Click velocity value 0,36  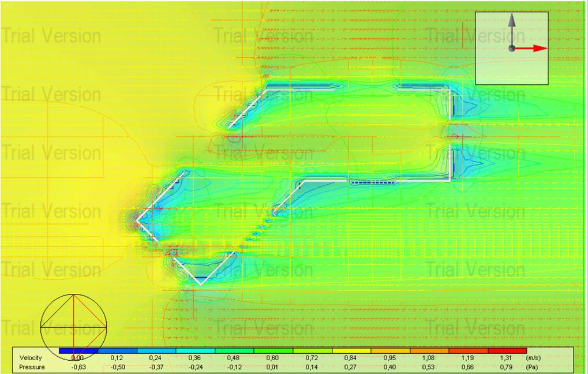195,358
